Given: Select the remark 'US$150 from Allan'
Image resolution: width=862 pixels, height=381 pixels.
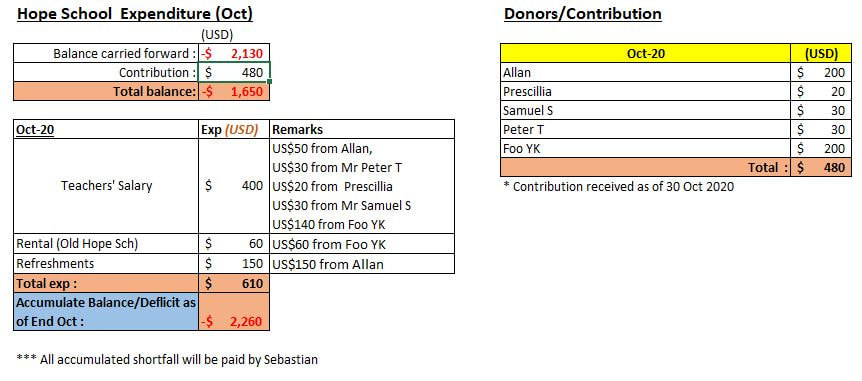Looking at the screenshot, I should coord(328,264).
